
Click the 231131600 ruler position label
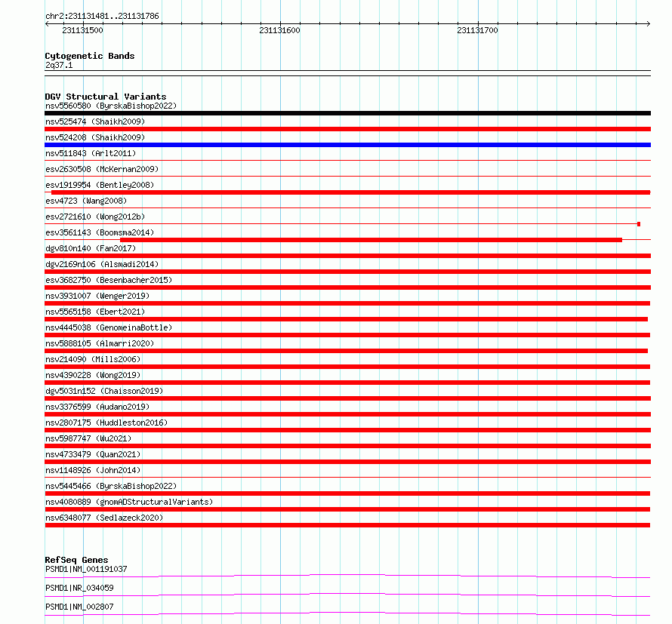tap(279, 30)
